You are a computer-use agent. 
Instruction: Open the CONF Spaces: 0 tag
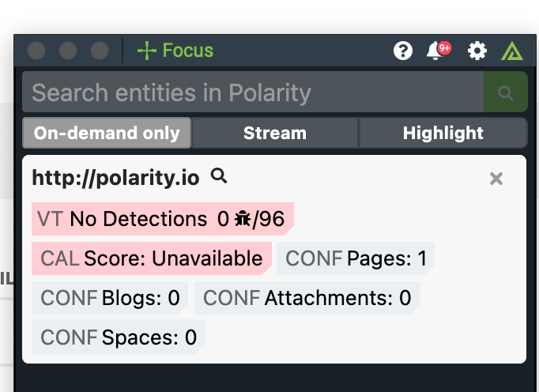[119, 337]
